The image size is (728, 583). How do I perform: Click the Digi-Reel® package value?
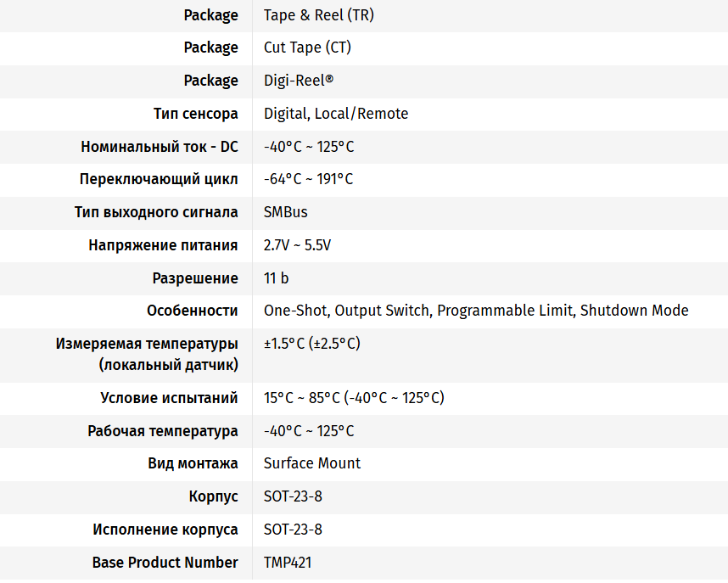coord(299,81)
